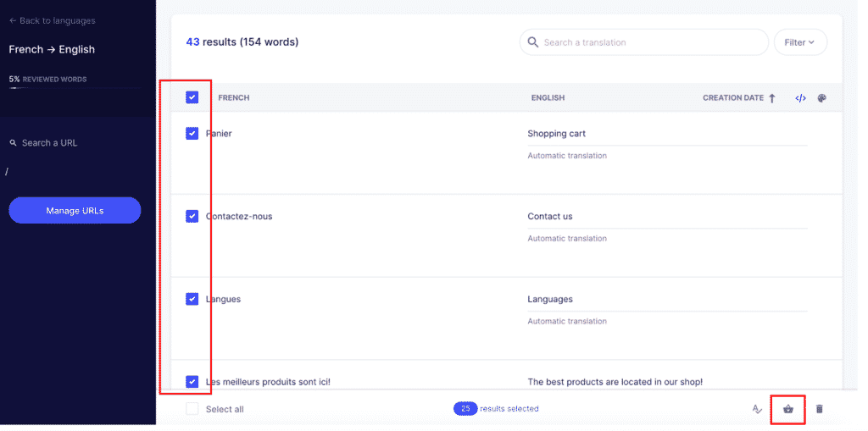Click the code view icon in table header
This screenshot has width=868, height=431.
(800, 98)
